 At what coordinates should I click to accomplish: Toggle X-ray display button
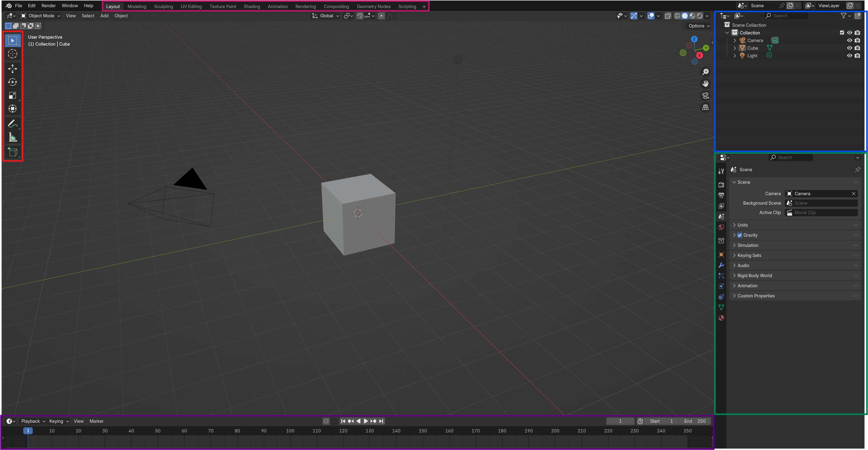coord(668,16)
